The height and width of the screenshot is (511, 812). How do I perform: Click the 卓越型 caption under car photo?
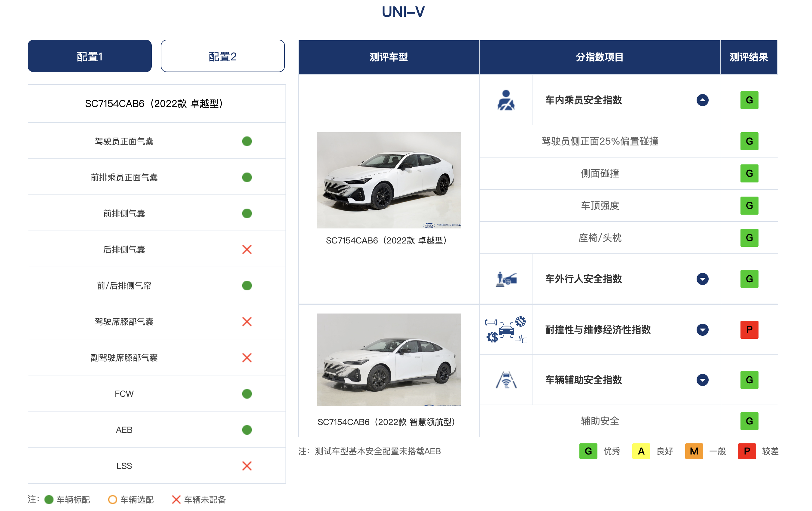[x=386, y=240]
